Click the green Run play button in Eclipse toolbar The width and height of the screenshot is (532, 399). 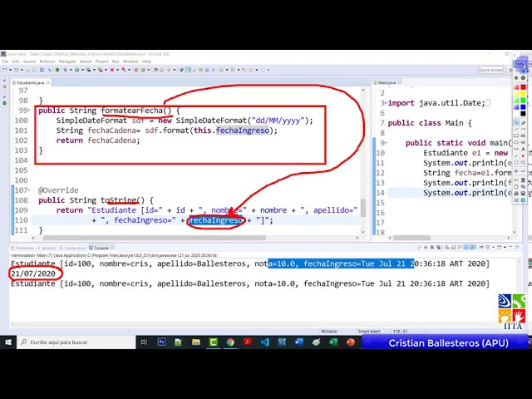click(77, 70)
